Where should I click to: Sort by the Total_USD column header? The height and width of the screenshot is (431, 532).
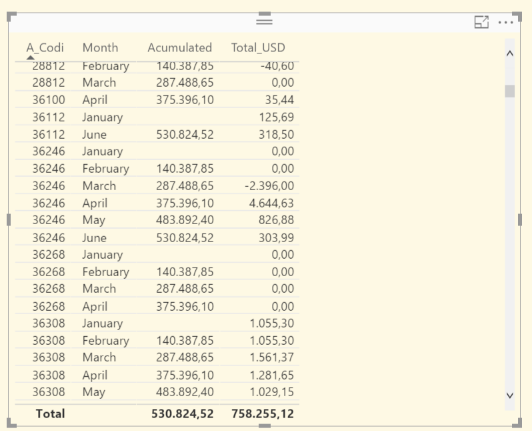click(258, 48)
